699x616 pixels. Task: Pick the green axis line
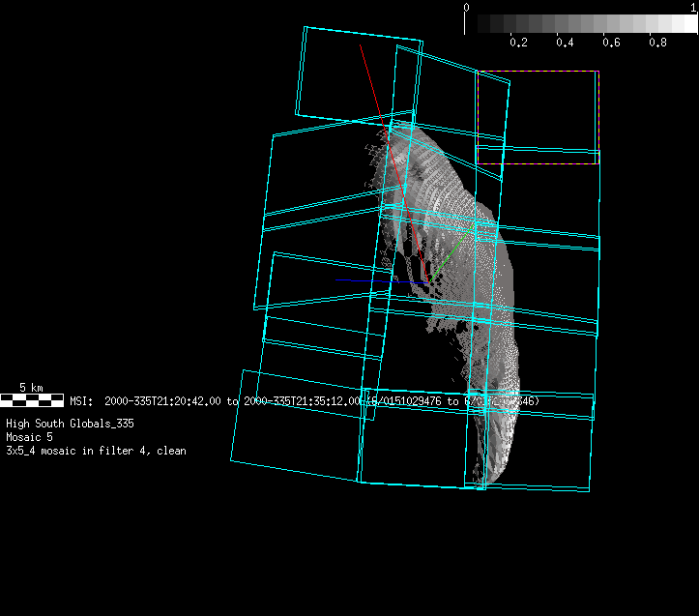point(452,251)
